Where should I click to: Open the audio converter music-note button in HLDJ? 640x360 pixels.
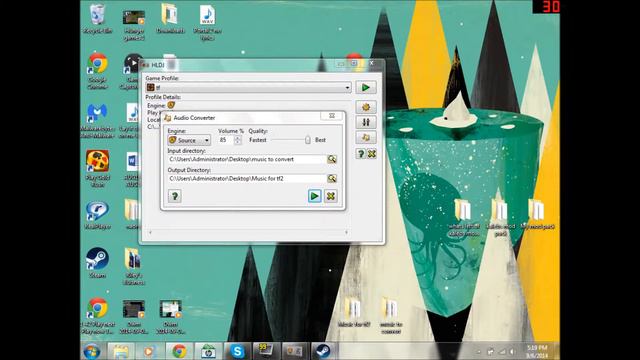[366, 138]
